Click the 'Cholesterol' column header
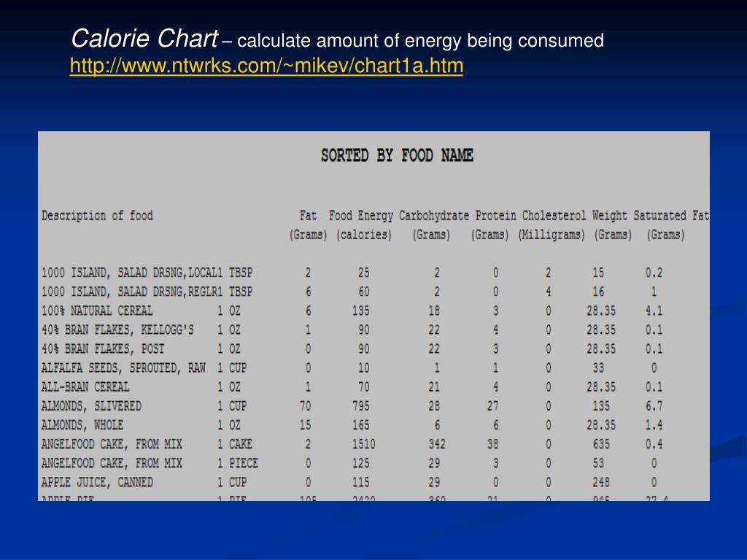Image resolution: width=747 pixels, height=560 pixels. coord(554,216)
